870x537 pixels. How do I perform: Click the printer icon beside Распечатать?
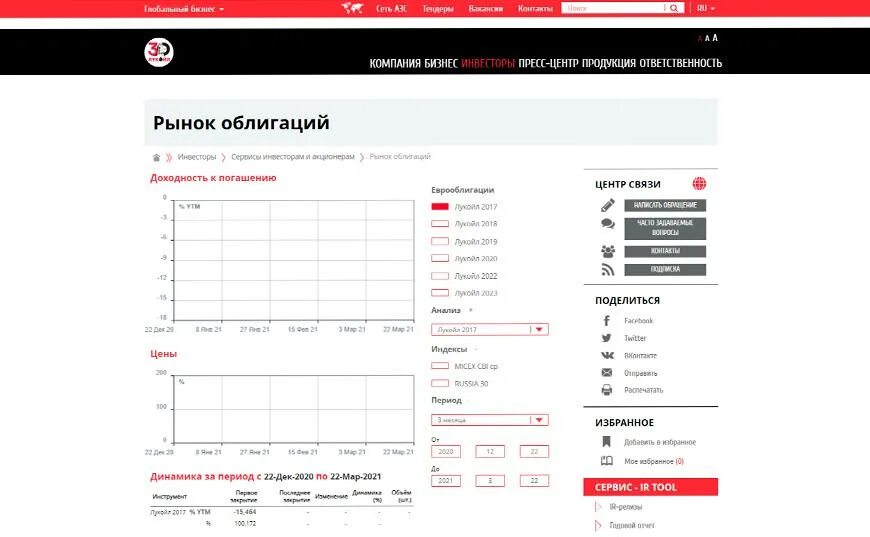point(606,390)
